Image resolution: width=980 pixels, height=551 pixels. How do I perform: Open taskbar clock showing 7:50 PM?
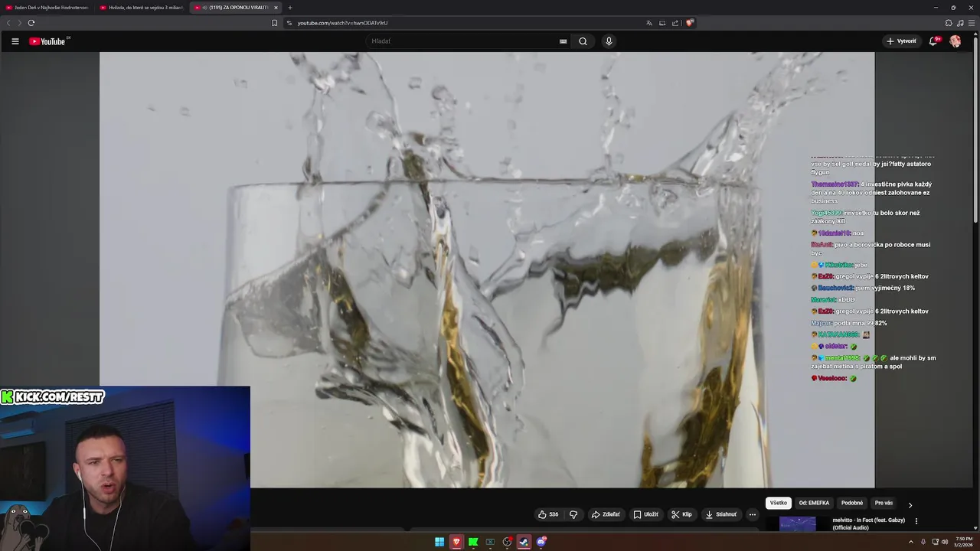coord(963,542)
